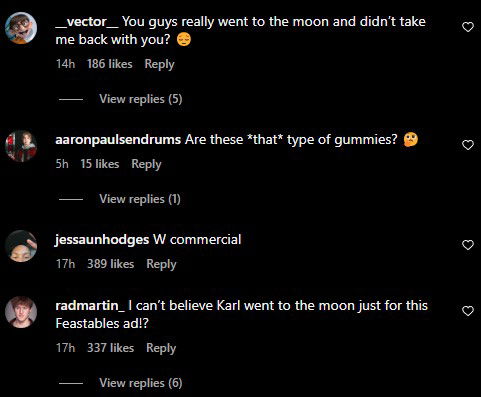The height and width of the screenshot is (397, 481).
Task: Open jessaunhodges username link
Action: coord(102,240)
